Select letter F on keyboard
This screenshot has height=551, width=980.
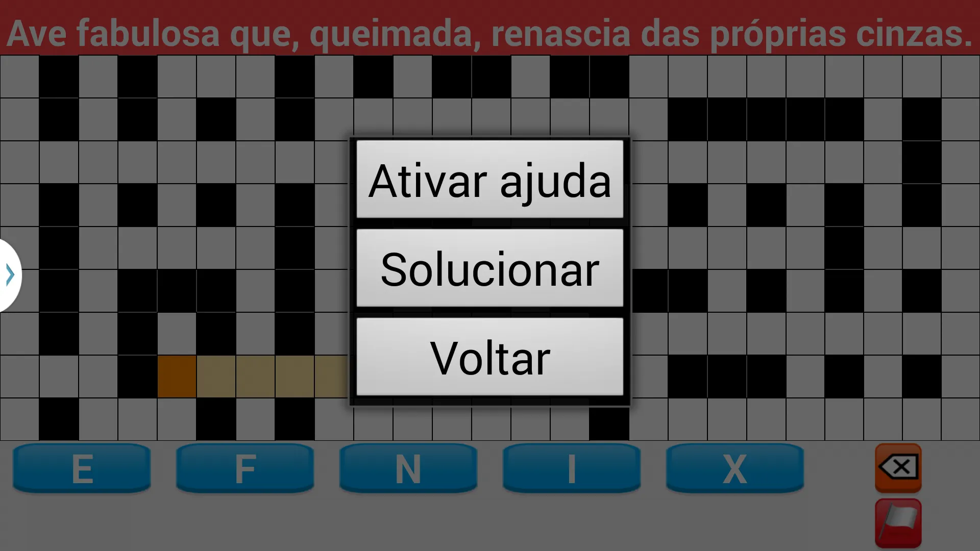pyautogui.click(x=246, y=468)
